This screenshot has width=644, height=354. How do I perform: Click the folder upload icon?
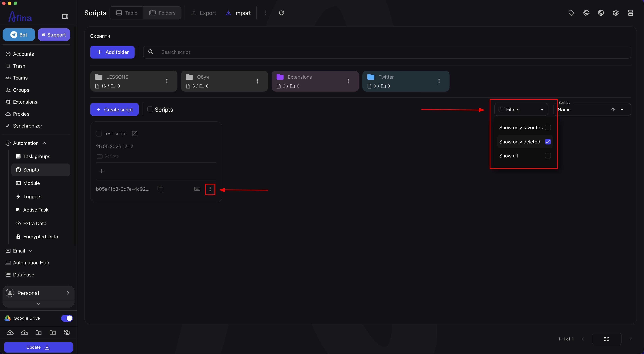(39, 333)
